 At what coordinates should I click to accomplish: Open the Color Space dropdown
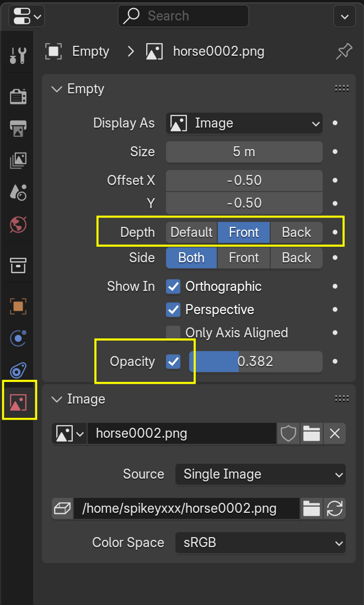(x=260, y=543)
